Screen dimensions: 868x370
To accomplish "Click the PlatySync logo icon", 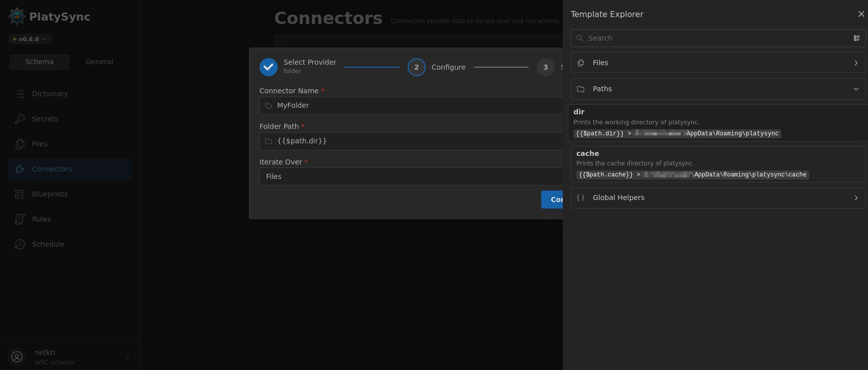I will coord(17,17).
